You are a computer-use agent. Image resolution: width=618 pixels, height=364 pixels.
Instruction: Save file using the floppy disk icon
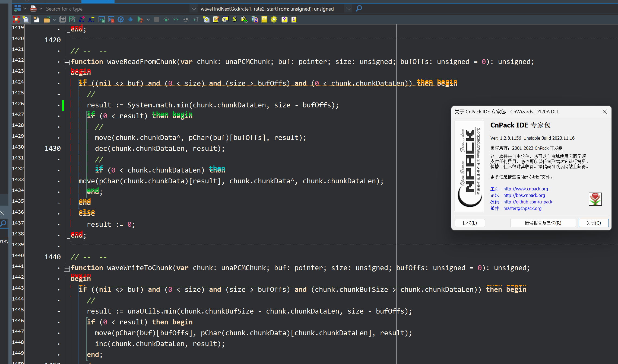[63, 19]
